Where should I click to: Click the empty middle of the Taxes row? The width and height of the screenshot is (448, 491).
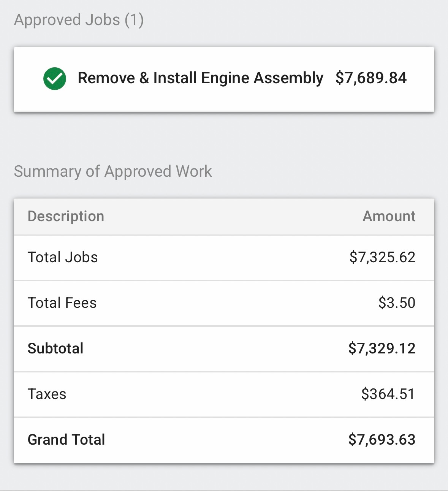tap(213, 394)
